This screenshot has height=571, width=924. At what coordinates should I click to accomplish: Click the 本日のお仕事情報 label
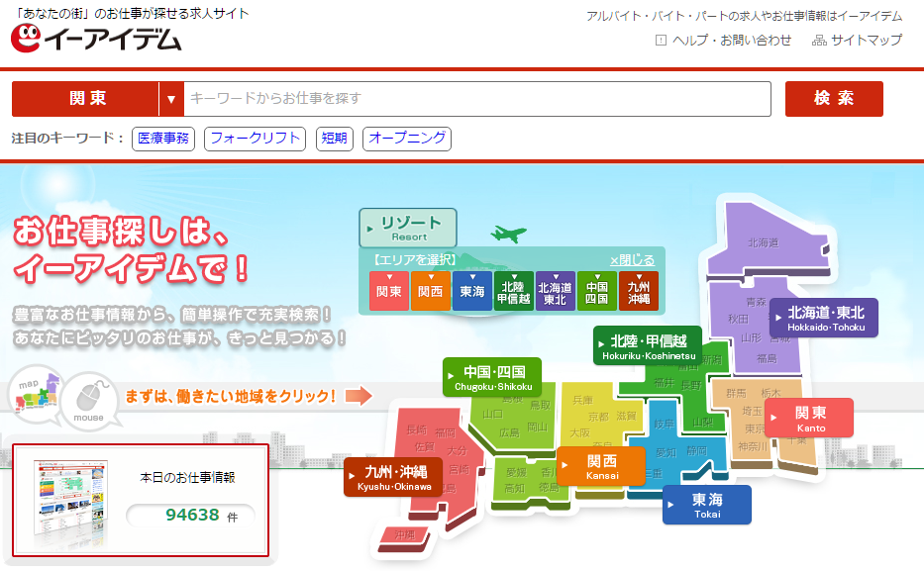(187, 477)
